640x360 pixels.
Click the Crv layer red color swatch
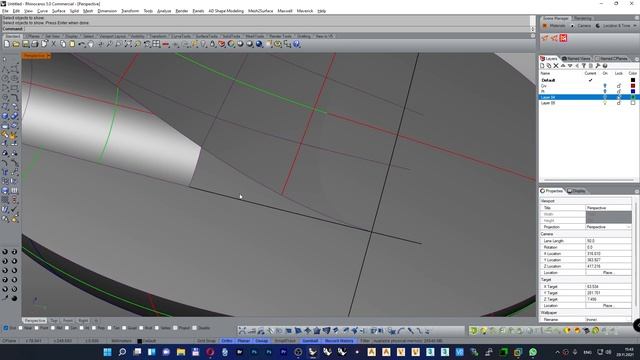tap(633, 86)
